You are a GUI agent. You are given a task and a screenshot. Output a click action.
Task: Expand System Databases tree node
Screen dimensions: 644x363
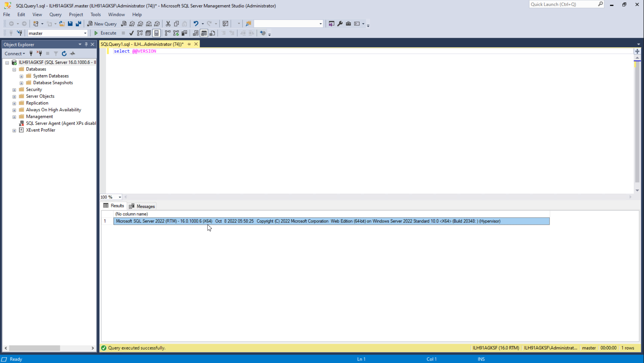point(21,76)
